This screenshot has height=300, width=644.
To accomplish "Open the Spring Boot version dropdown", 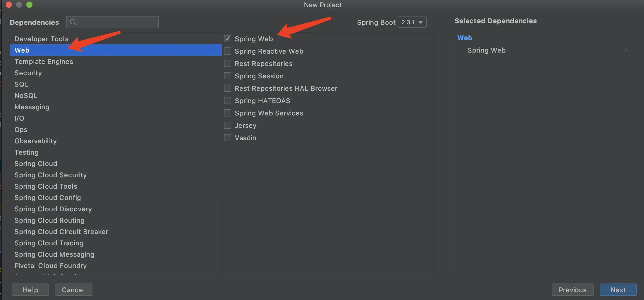I will (412, 22).
